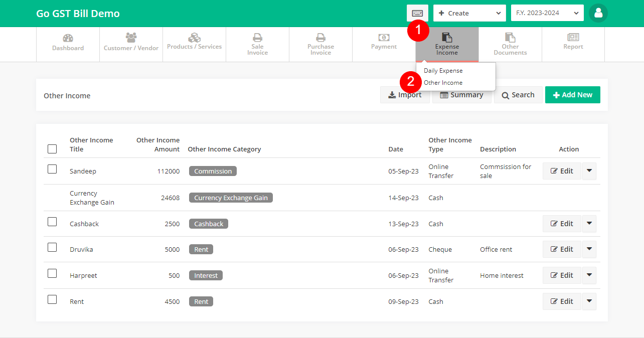The image size is (644, 338).
Task: Check the Sandeep row checkbox
Action: point(52,169)
